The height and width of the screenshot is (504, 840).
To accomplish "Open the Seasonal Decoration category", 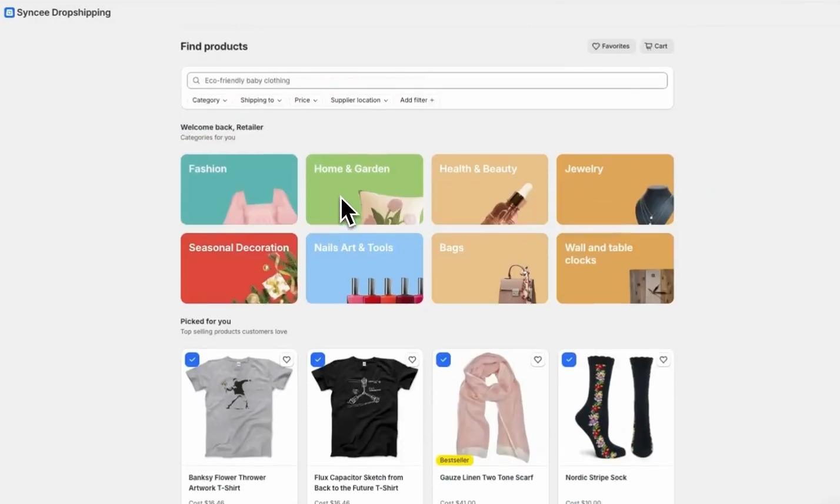I will coord(238,268).
